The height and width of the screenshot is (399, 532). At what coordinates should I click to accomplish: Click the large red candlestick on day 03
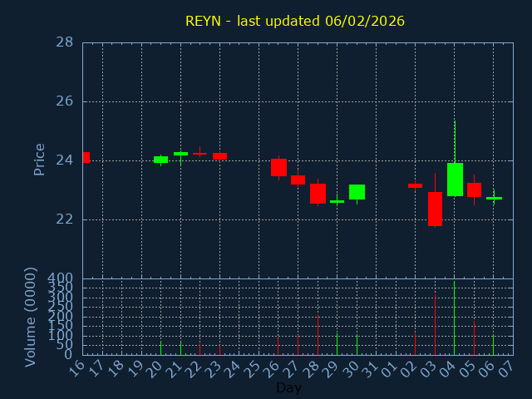click(435, 209)
